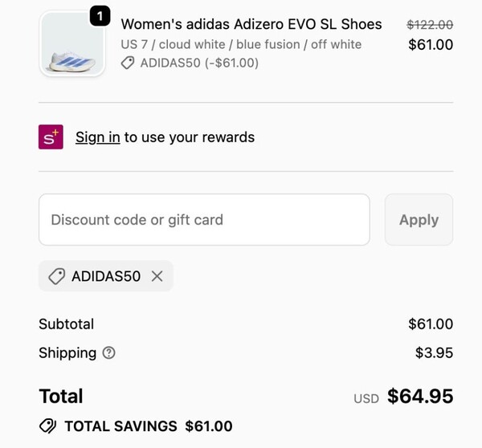Click the discount tag icon beside ADIDAS50 (-$61.00)

click(128, 63)
